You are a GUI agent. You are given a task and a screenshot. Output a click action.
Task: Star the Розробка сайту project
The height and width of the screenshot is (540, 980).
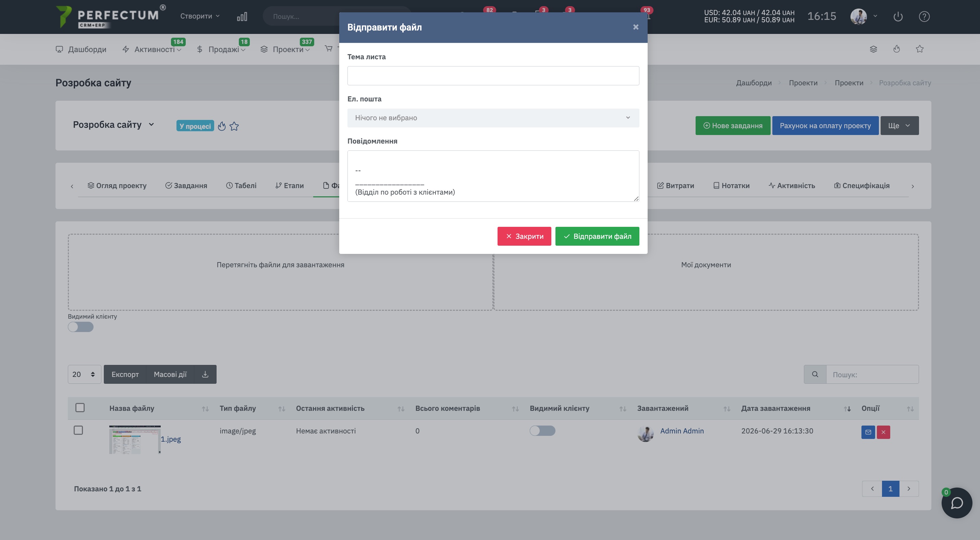234,126
